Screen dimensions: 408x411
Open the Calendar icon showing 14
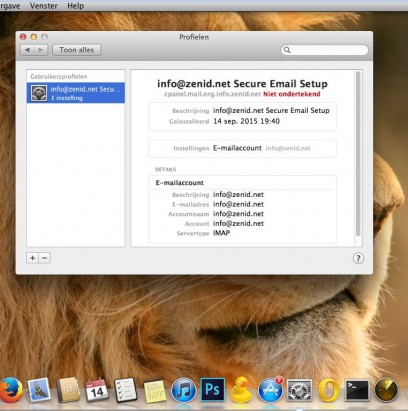(97, 390)
